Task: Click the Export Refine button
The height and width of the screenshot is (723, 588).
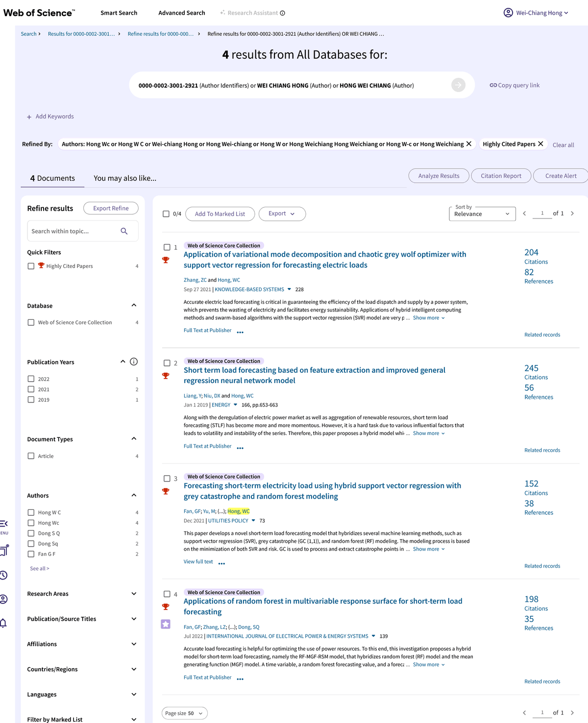Action: 111,208
